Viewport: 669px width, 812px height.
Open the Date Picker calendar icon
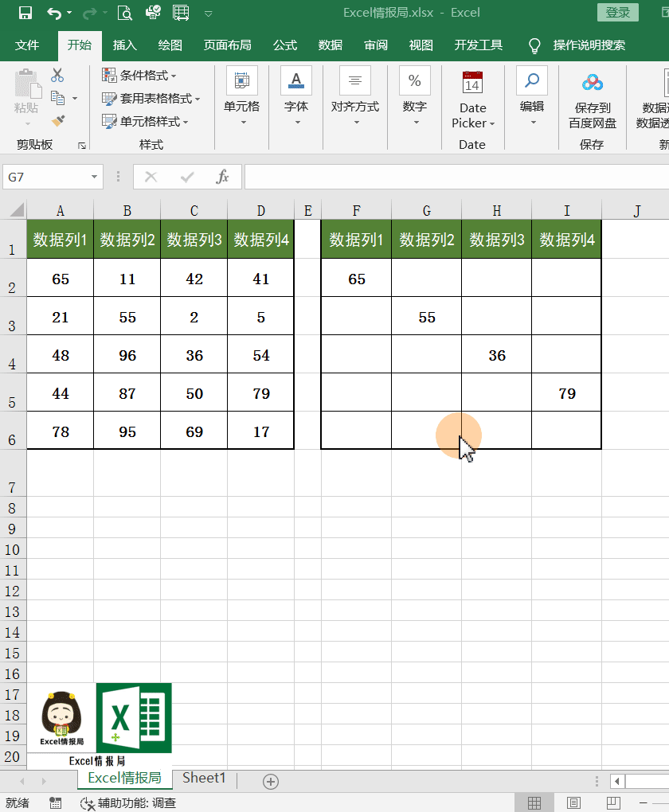click(x=472, y=82)
